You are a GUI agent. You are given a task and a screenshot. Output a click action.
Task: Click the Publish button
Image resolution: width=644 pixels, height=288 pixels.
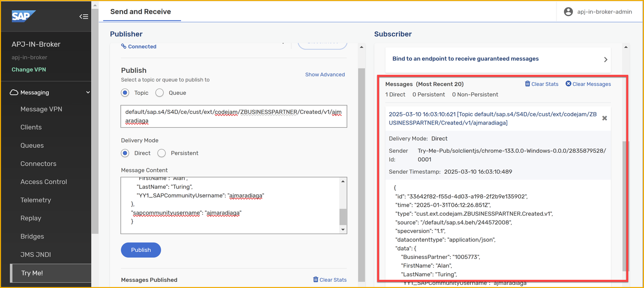click(x=141, y=250)
